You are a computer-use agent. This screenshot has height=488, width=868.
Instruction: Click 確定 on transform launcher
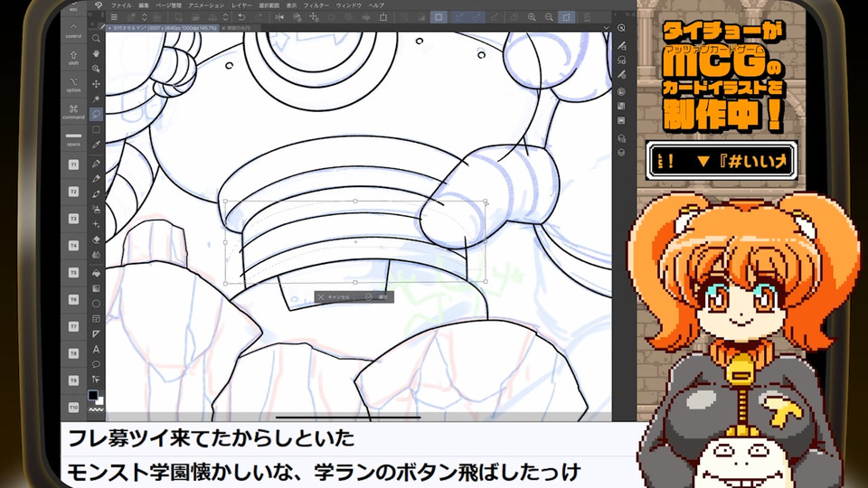[x=376, y=297]
